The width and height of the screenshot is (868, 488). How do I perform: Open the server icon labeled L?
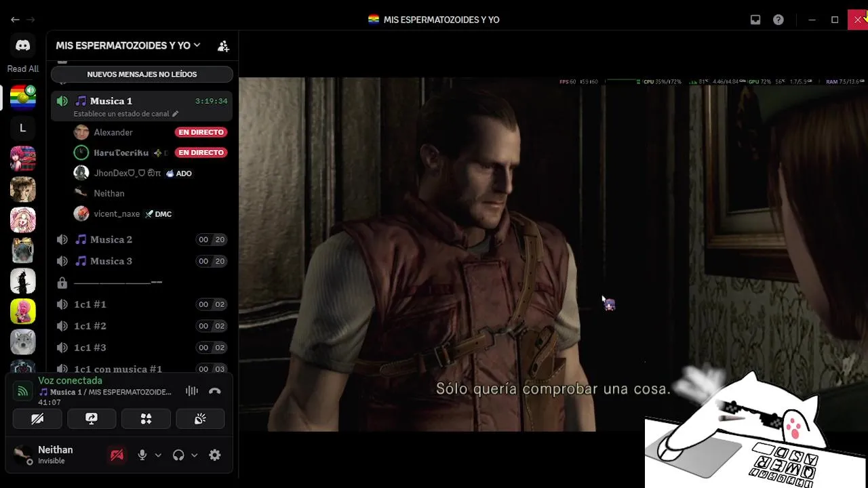tap(22, 127)
